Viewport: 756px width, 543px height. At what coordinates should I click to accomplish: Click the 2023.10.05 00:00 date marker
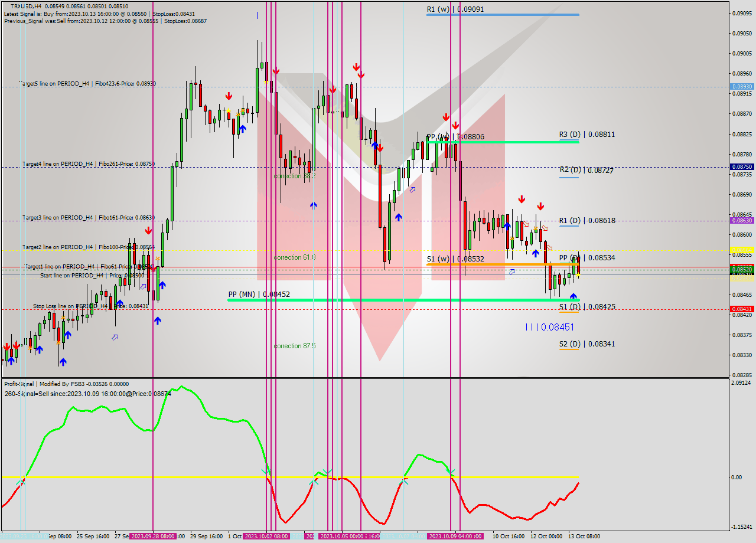341,537
